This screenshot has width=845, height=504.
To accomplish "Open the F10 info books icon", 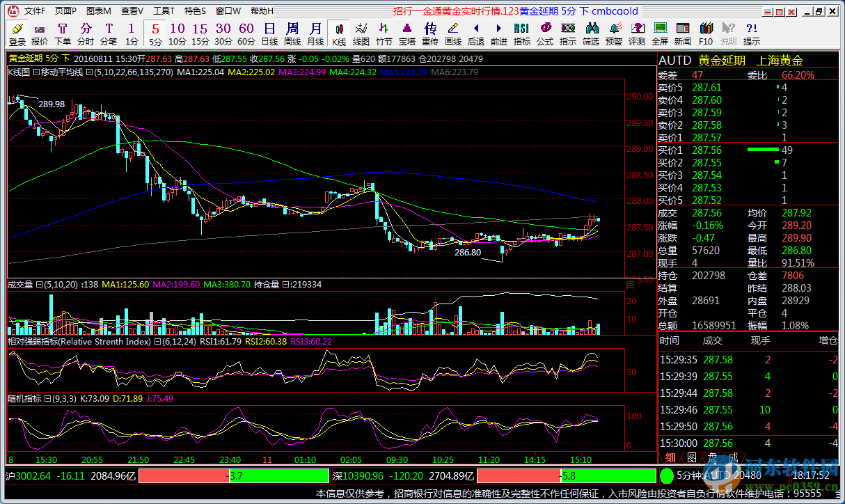I will pyautogui.click(x=706, y=33).
